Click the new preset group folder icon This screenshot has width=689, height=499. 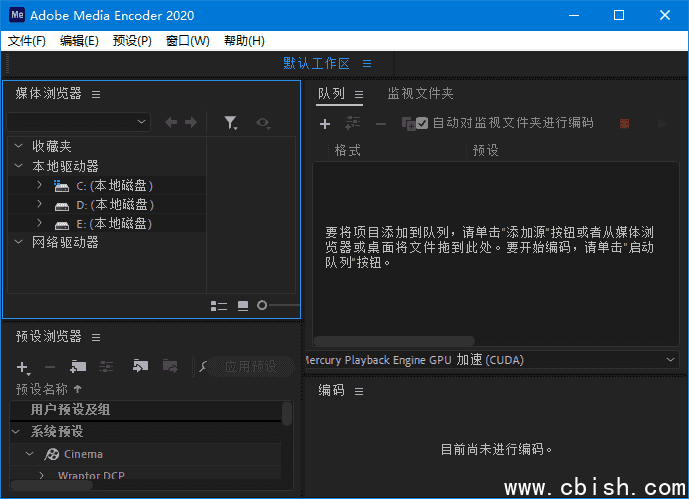point(78,366)
